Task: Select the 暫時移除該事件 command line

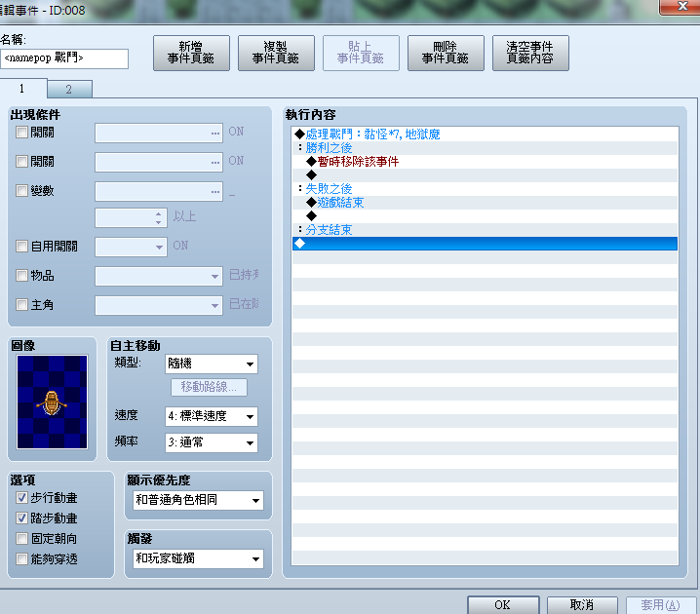Action: point(485,162)
